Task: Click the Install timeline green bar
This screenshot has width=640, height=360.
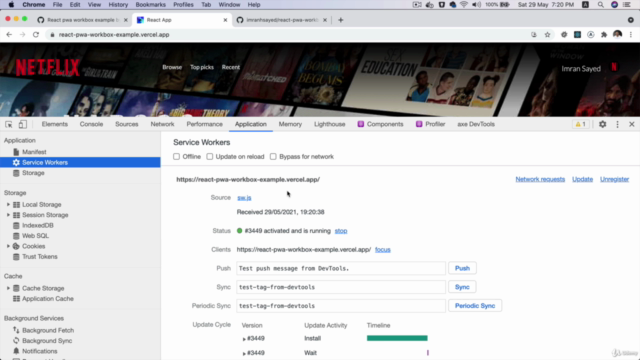Action: pyautogui.click(x=397, y=338)
